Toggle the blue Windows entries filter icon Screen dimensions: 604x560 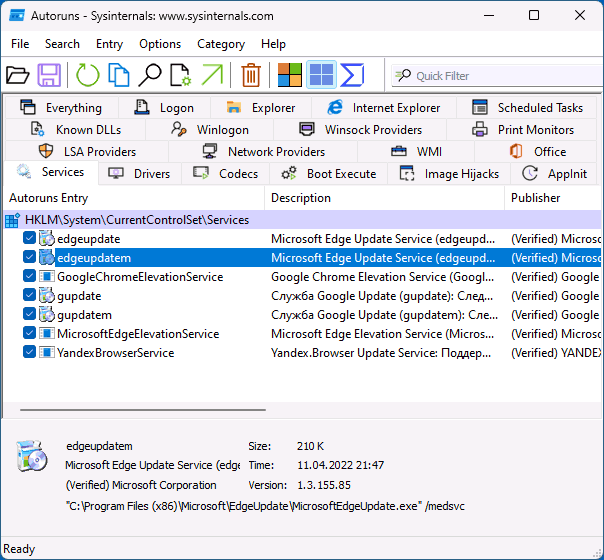point(321,75)
